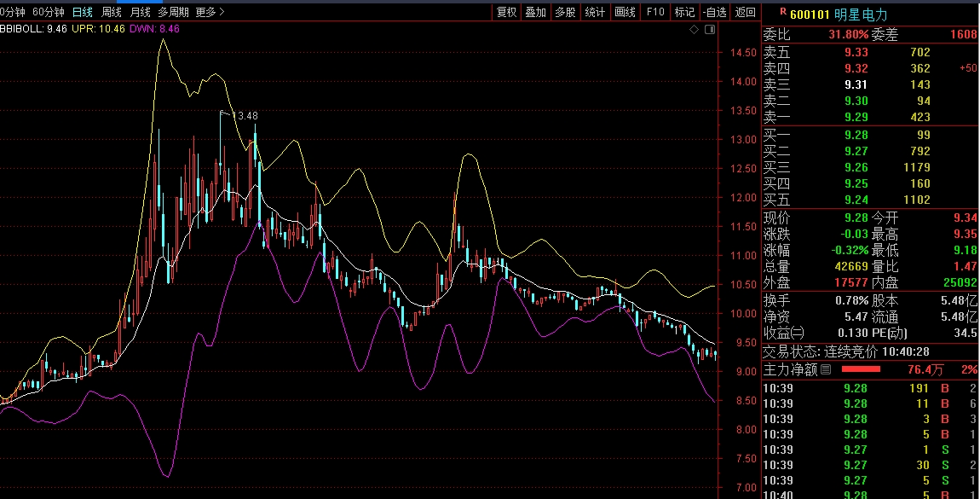Click the 返回 back button
This screenshot has width=980, height=499.
(x=746, y=12)
